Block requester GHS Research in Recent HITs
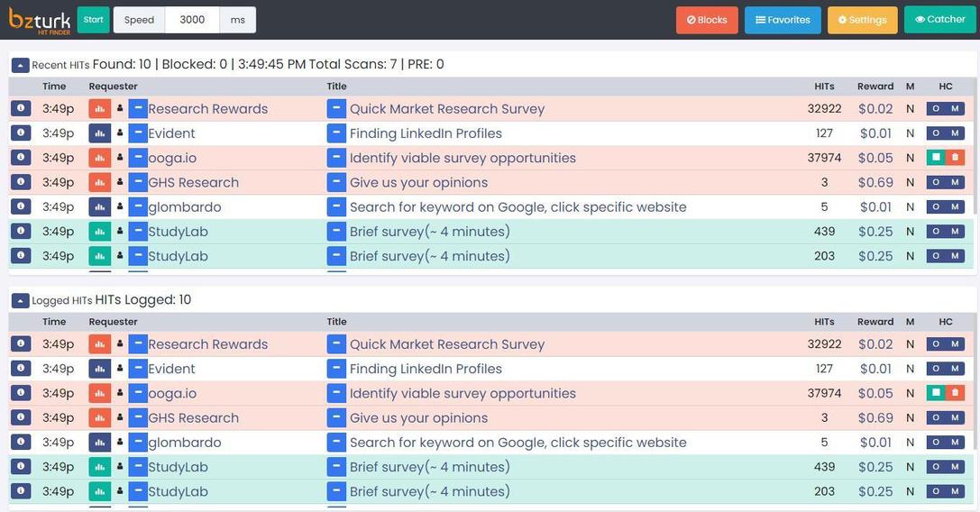Screen dimensions: 980x512 [138, 182]
